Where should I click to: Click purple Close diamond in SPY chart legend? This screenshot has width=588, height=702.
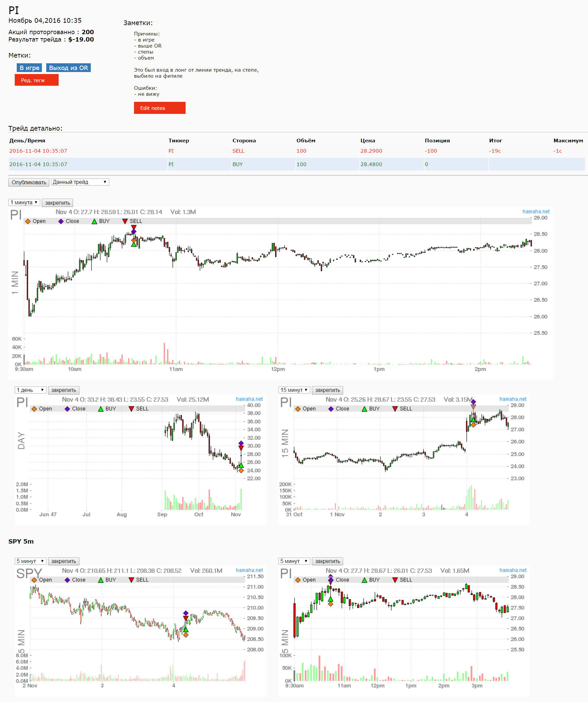67,580
